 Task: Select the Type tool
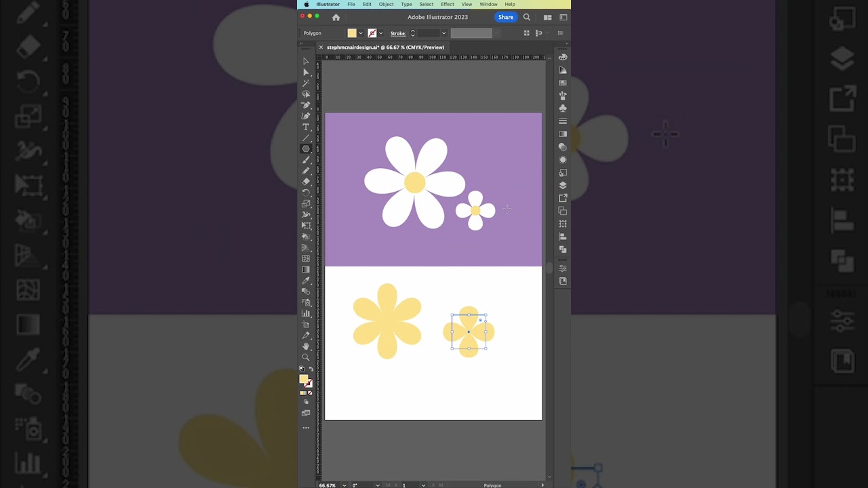coord(306,127)
